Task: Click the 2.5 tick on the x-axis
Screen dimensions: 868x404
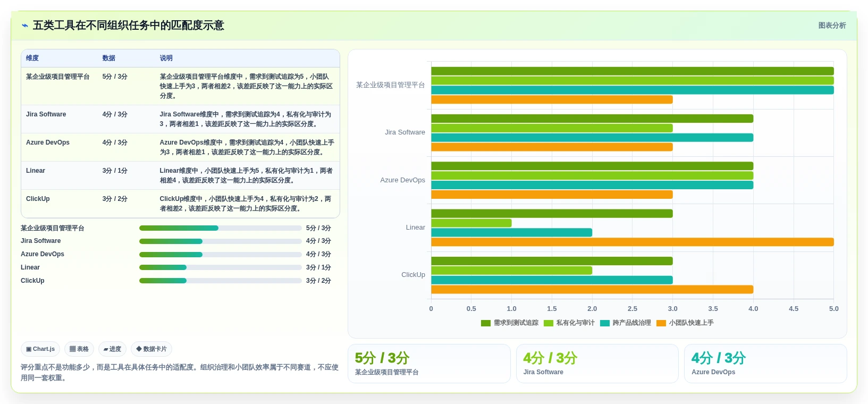Action: 633,309
